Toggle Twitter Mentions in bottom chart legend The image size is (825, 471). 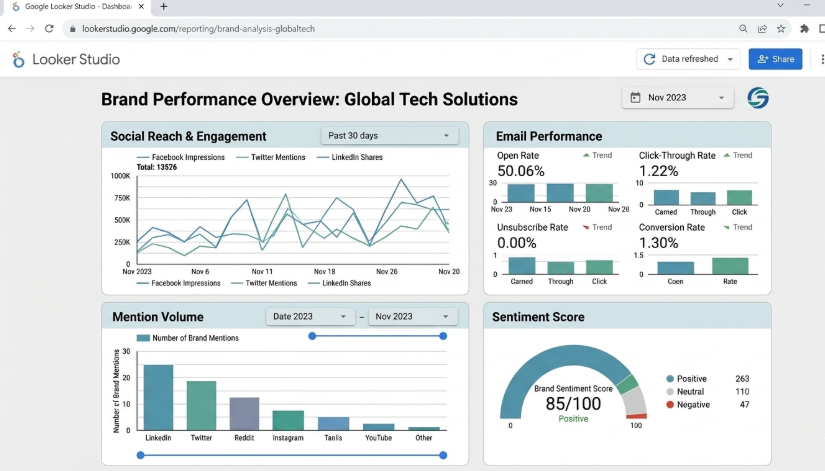click(x=264, y=283)
